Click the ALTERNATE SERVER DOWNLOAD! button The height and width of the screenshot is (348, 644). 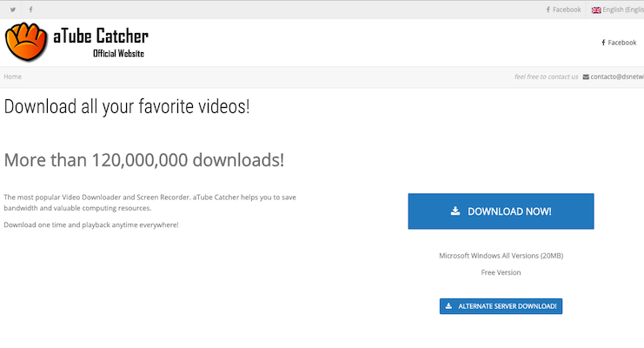[501, 306]
